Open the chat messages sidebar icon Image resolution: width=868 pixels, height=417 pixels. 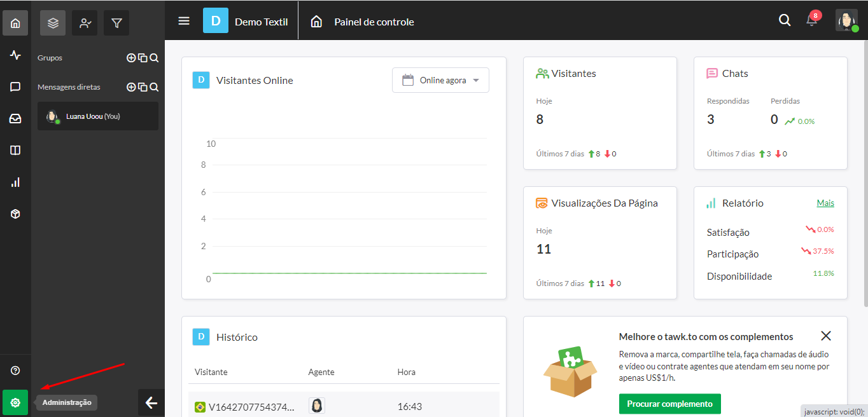[15, 87]
